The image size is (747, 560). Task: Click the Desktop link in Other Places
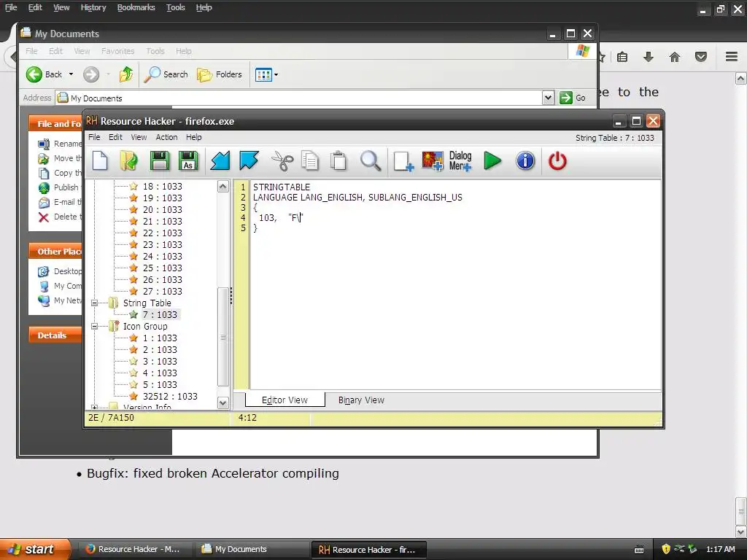[x=60, y=271]
